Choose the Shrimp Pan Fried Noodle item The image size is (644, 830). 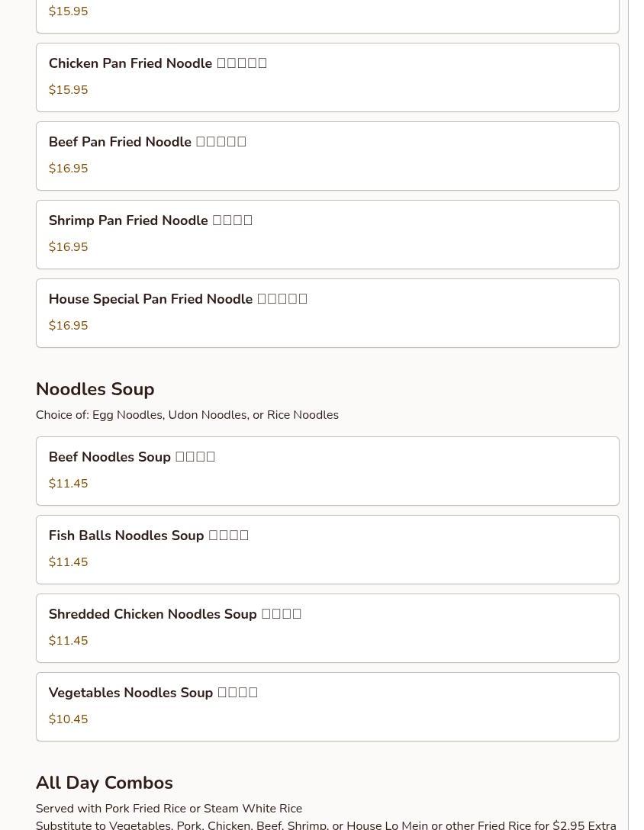pos(327,234)
